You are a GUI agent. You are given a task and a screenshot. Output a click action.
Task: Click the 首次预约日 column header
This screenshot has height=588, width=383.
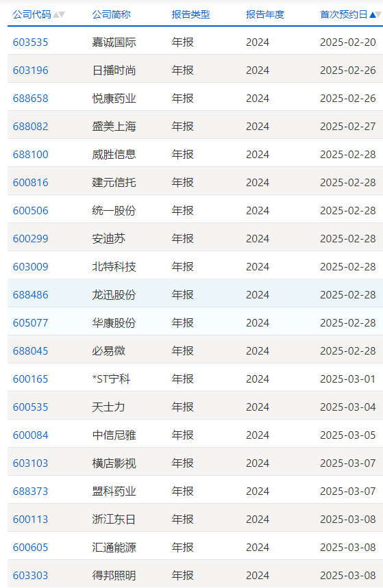pyautogui.click(x=343, y=14)
